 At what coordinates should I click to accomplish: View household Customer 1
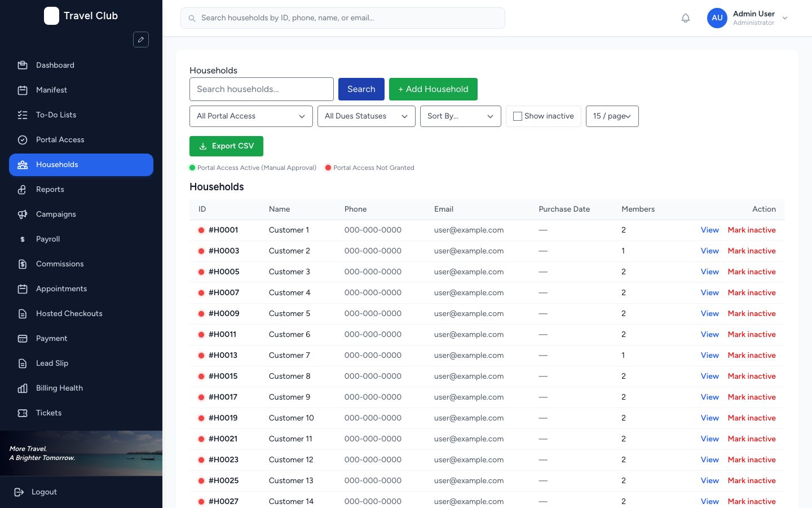click(x=709, y=230)
